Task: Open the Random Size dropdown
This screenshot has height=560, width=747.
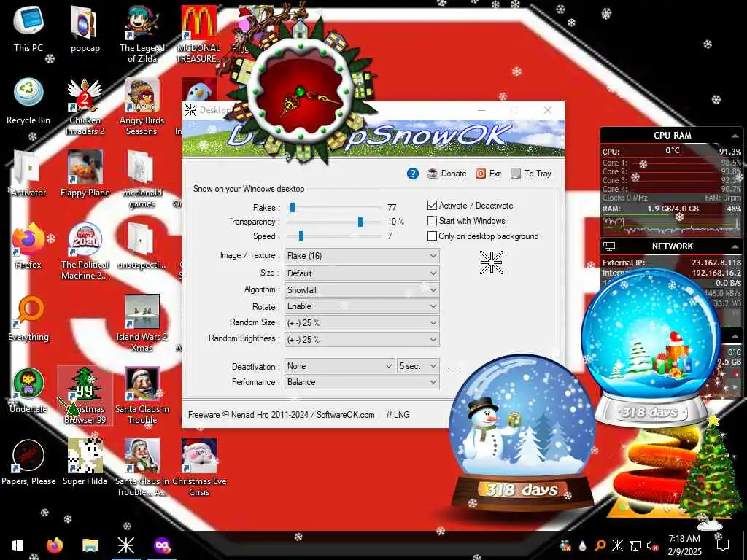Action: tap(362, 323)
